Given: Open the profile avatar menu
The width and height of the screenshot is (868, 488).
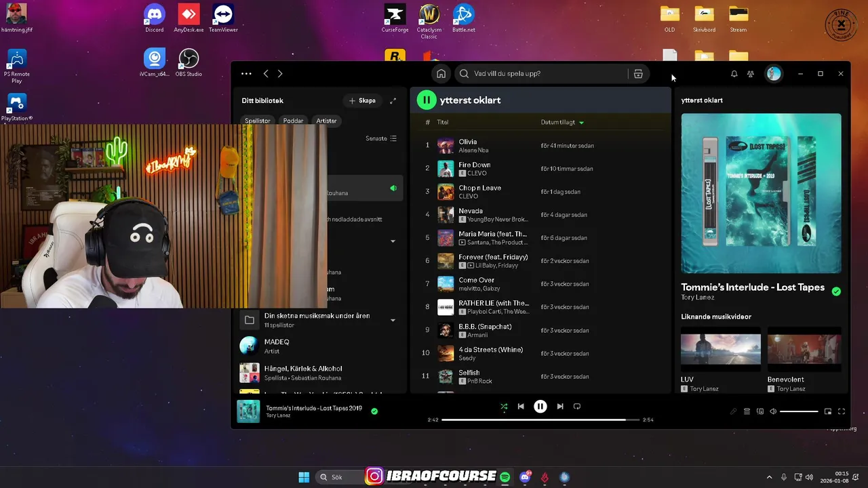Looking at the screenshot, I should pos(774,74).
